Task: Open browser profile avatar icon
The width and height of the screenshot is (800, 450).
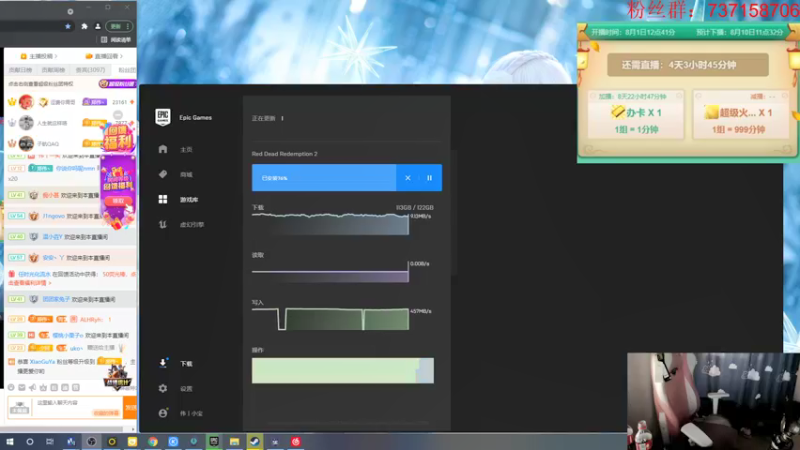Action: point(97,26)
